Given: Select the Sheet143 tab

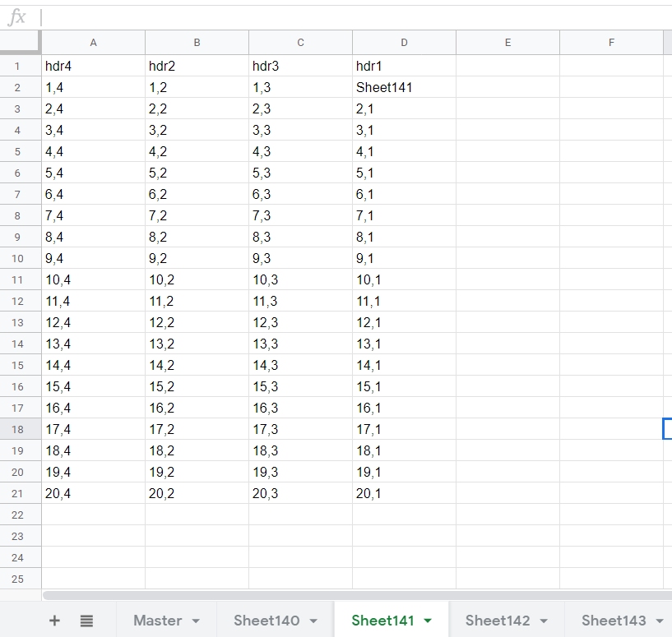Looking at the screenshot, I should point(613,621).
